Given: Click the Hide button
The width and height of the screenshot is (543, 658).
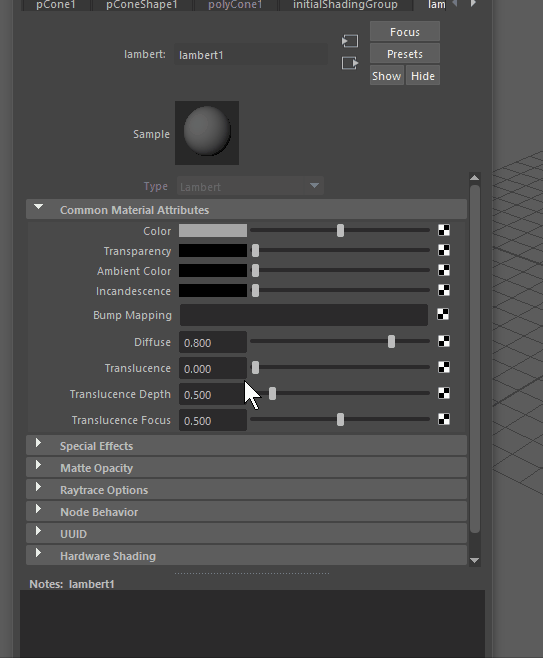Looking at the screenshot, I should point(423,76).
